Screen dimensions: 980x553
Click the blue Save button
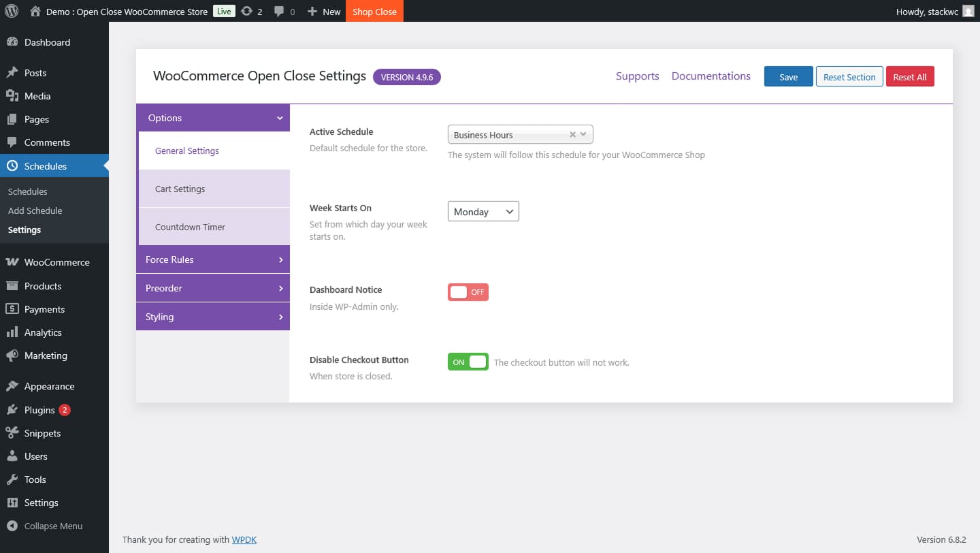coord(788,76)
